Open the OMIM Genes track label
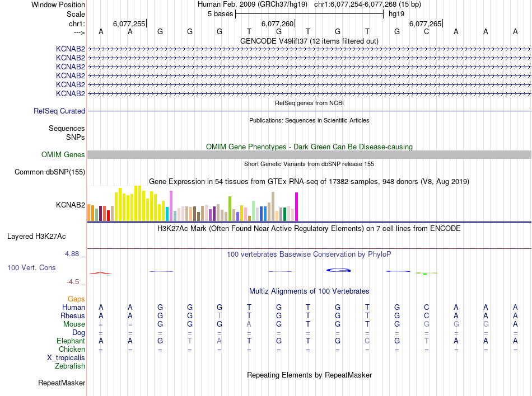The height and width of the screenshot is (396, 532). point(63,155)
